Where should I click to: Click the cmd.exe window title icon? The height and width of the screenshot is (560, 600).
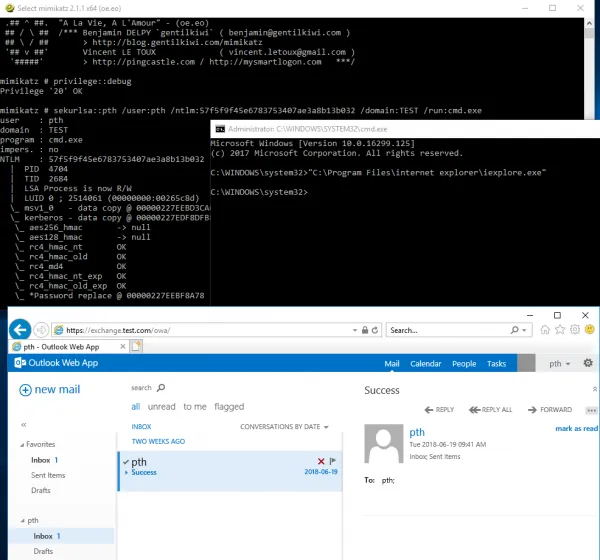coord(220,129)
